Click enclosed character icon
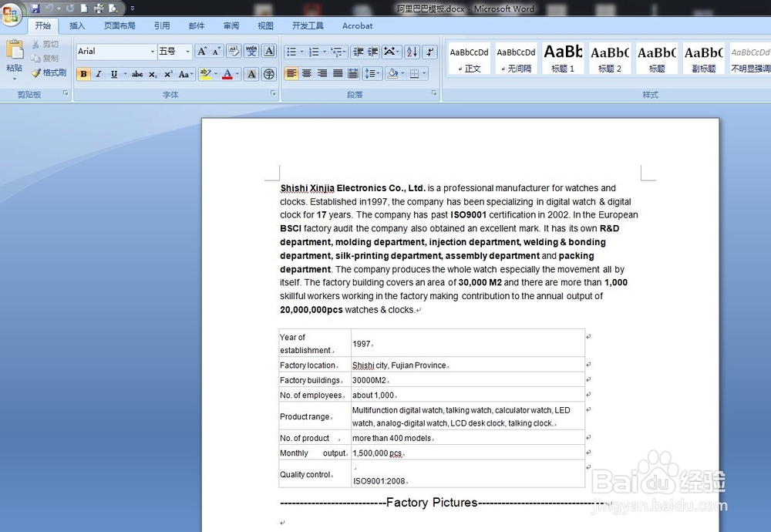 click(x=269, y=74)
